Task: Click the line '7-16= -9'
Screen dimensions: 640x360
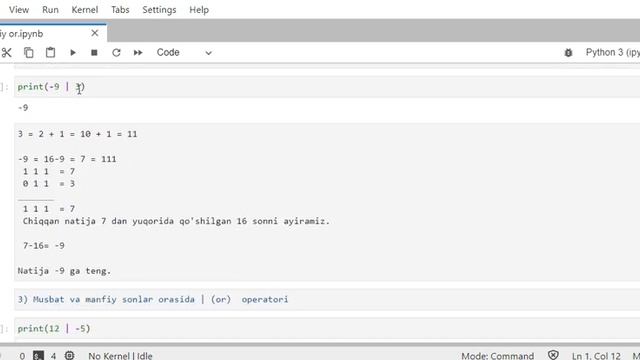Action: [44, 246]
